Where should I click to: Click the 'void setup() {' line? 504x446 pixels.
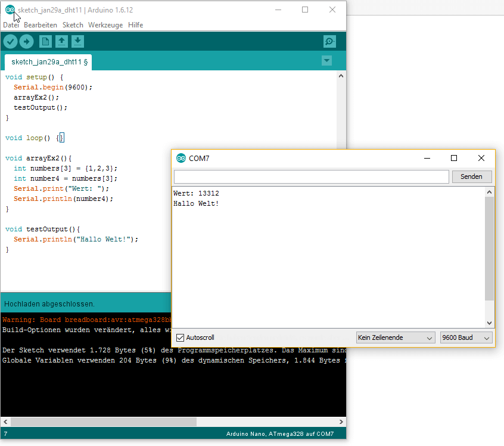pos(35,78)
